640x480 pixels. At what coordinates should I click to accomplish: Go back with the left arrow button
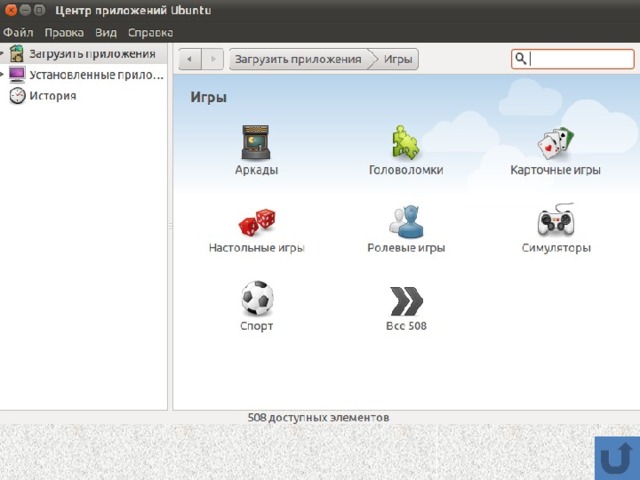point(190,59)
